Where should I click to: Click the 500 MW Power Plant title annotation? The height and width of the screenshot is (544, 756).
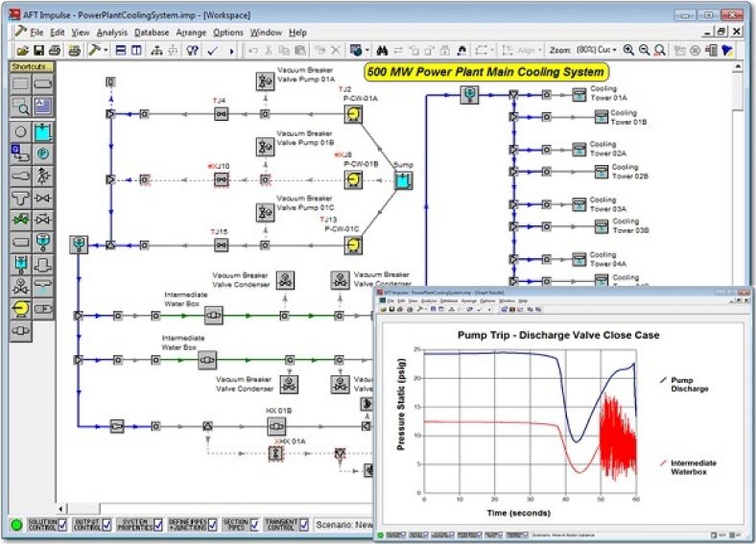click(485, 72)
